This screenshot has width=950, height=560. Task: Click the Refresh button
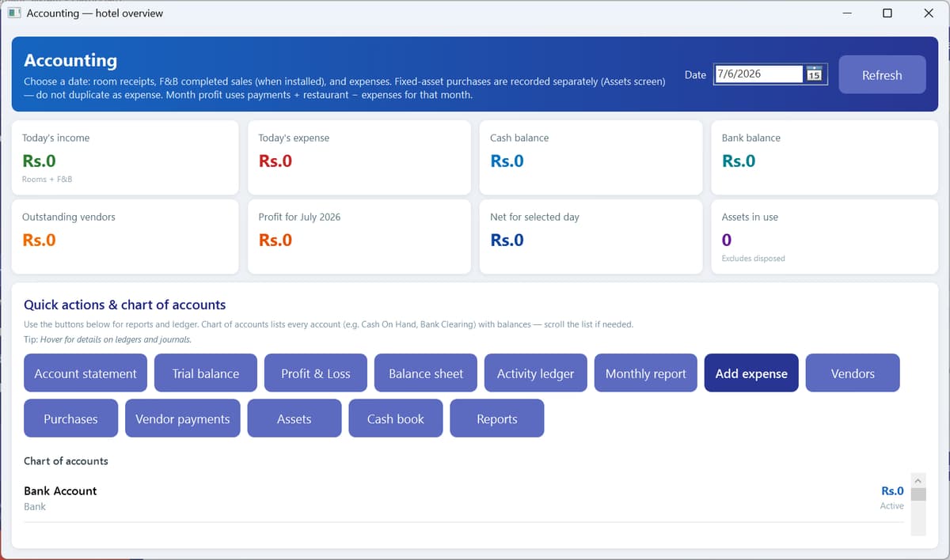point(882,74)
